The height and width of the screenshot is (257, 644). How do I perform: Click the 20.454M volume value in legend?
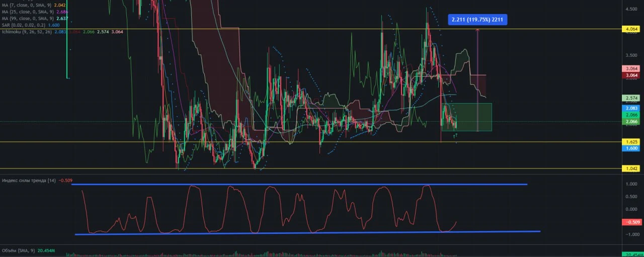[46, 250]
